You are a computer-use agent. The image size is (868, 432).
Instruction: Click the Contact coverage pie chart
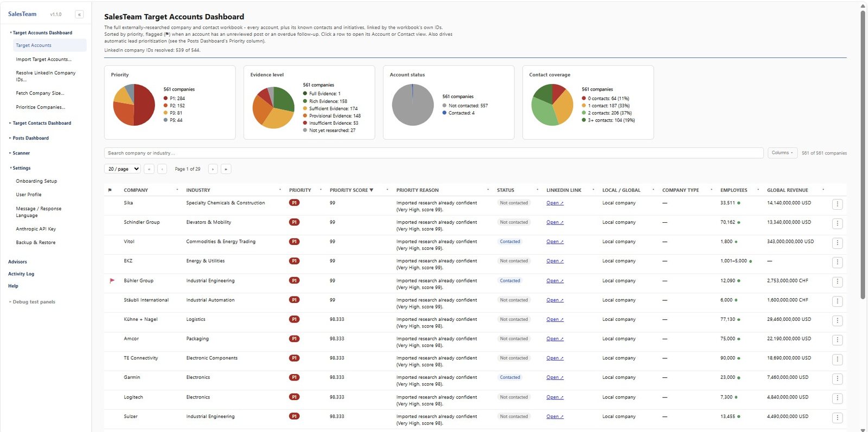552,105
